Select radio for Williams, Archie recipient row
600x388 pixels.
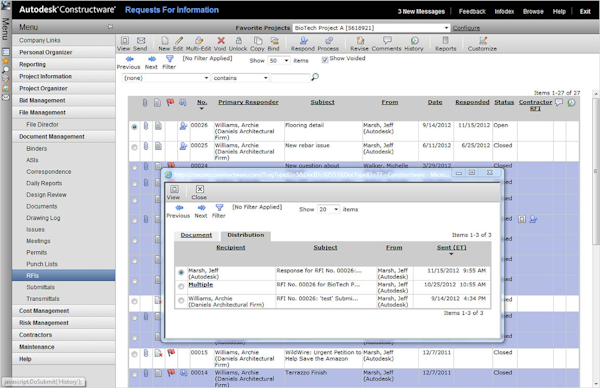(x=181, y=301)
